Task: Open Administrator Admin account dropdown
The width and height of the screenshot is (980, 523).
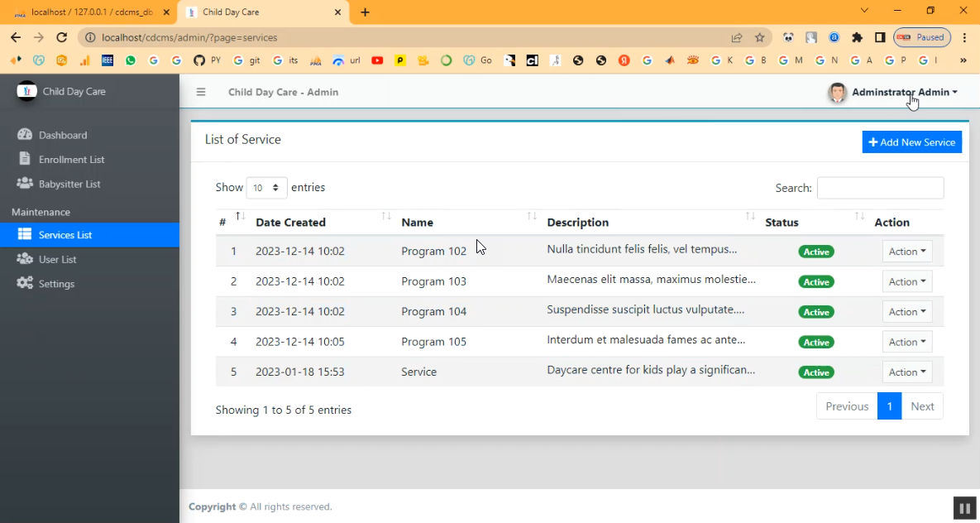Action: [x=903, y=92]
